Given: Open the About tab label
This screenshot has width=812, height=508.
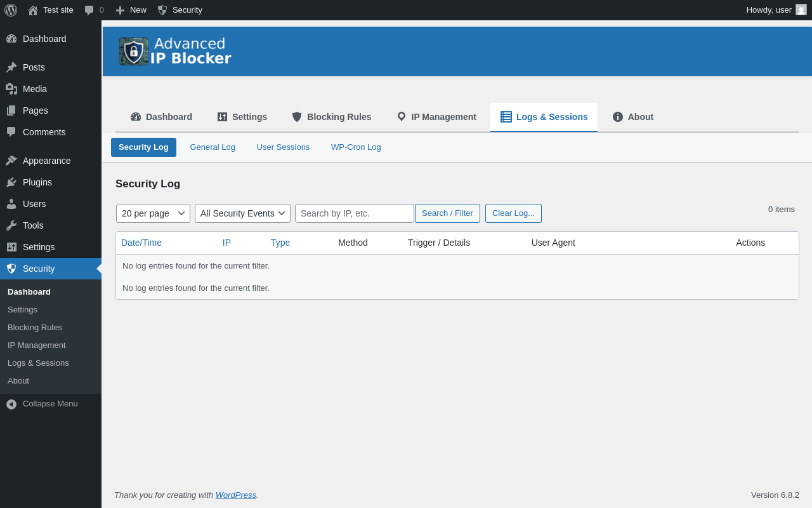Looking at the screenshot, I should point(641,117).
